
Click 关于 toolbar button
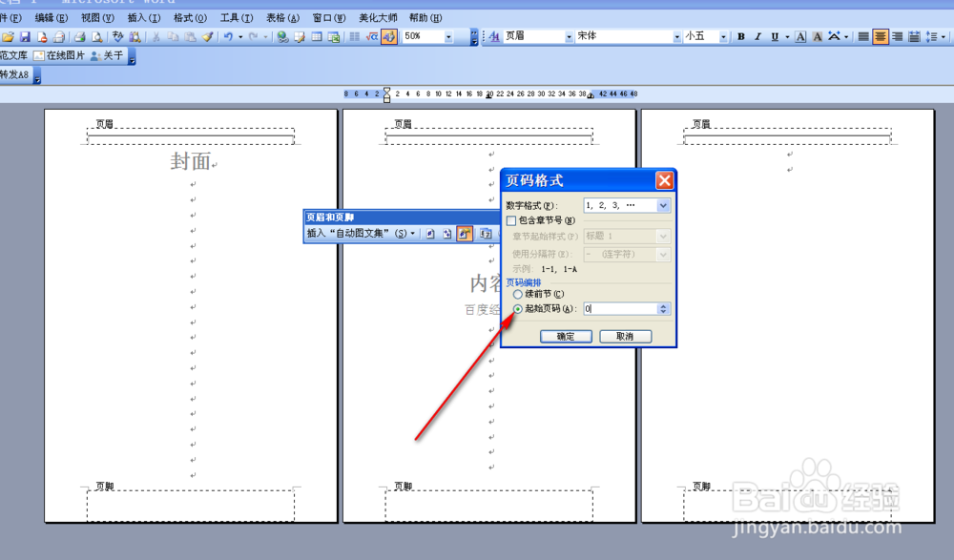point(107,55)
